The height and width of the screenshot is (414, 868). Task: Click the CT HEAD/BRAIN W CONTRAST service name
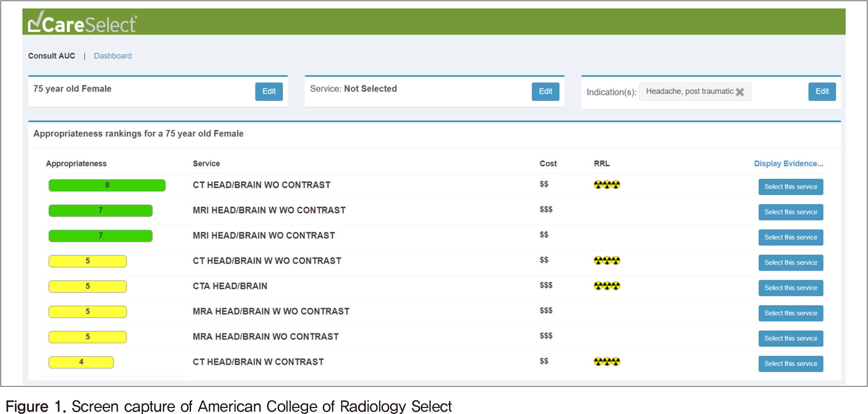click(258, 362)
